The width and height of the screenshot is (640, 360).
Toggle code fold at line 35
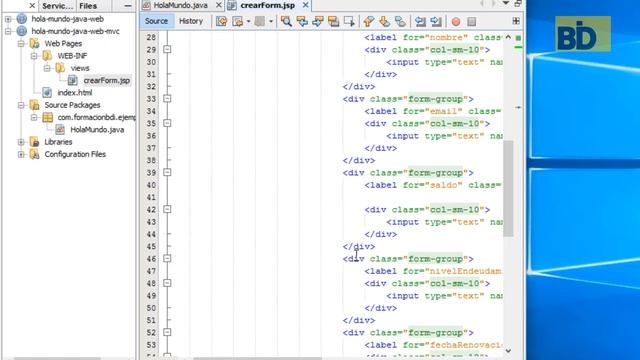[x=167, y=123]
